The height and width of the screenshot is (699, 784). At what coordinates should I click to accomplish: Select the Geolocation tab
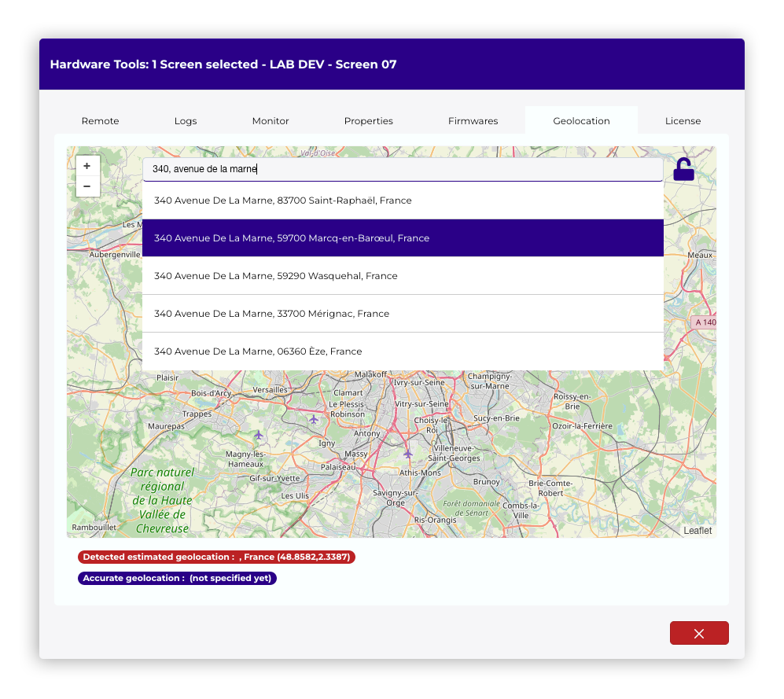[x=581, y=121]
